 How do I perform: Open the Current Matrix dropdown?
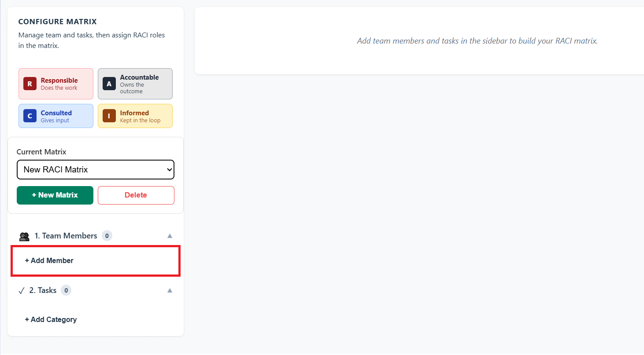click(96, 169)
